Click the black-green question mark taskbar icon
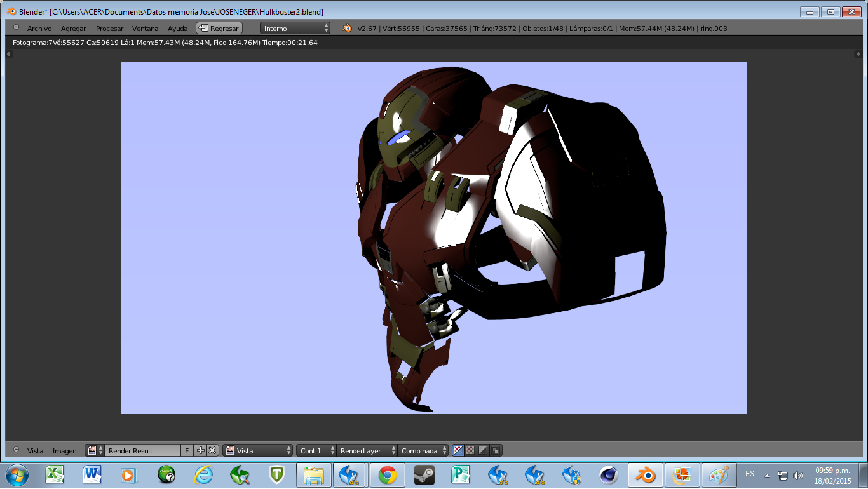 coord(166,474)
